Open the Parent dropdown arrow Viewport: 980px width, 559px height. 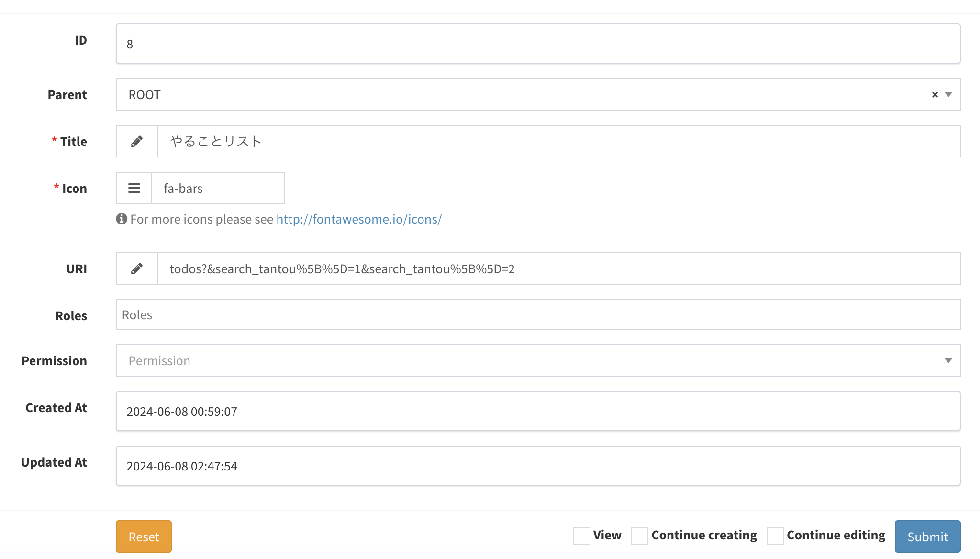(x=948, y=95)
